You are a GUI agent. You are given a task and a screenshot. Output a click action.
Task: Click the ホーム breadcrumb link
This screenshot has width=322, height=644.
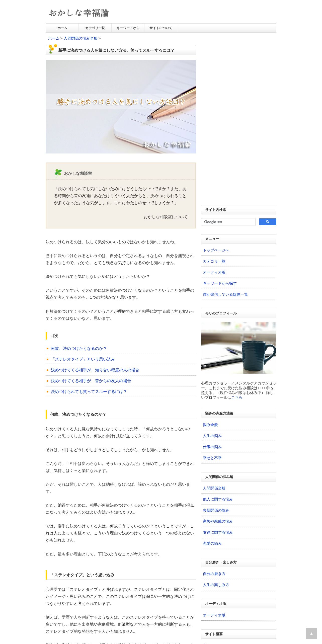pyautogui.click(x=54, y=38)
